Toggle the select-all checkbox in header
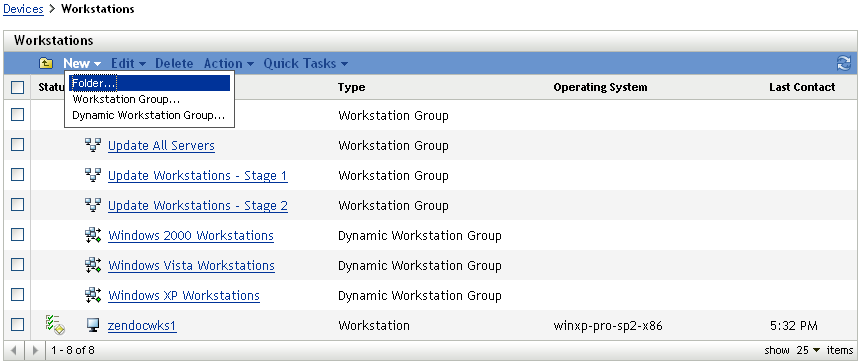 click(18, 87)
